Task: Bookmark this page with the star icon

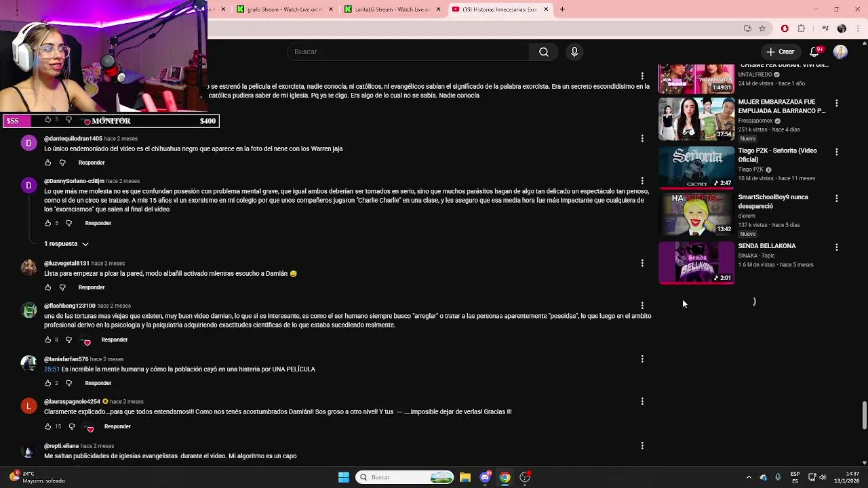Action: [x=762, y=28]
